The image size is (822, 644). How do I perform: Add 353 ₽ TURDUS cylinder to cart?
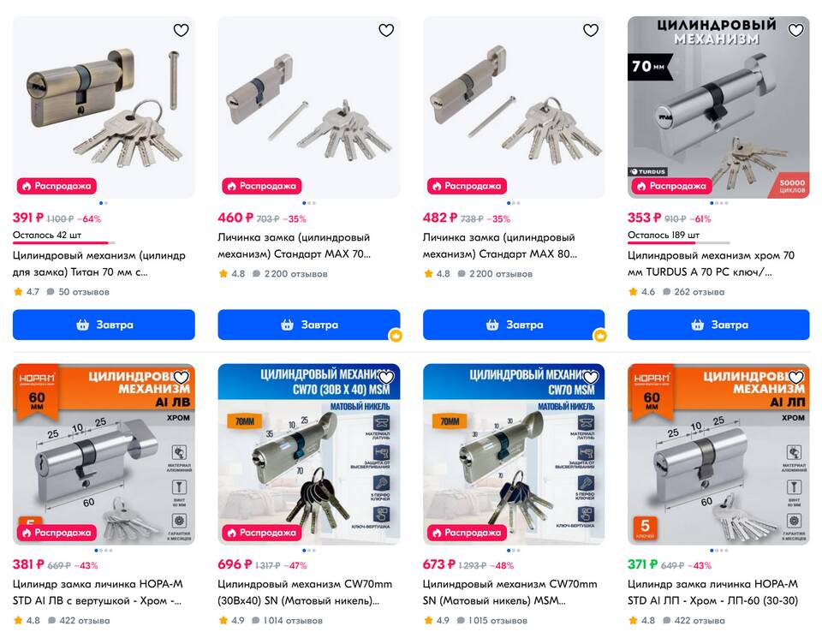click(x=718, y=325)
